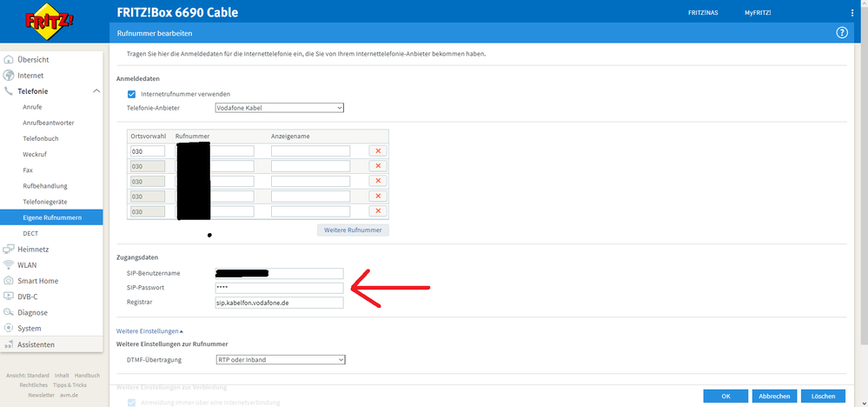The image size is (868, 407).
Task: Delete the fifth phone number row
Action: [x=378, y=211]
